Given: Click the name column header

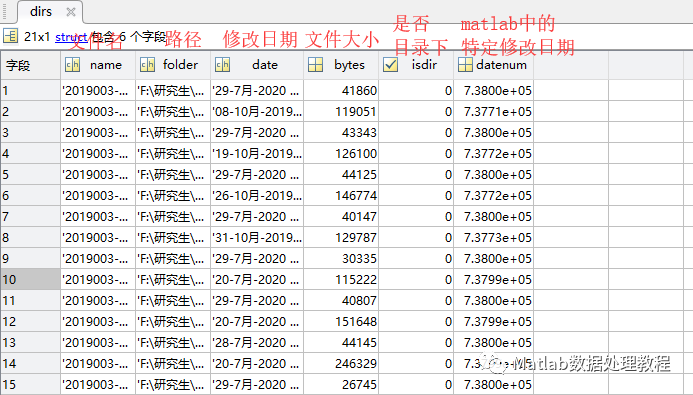Looking at the screenshot, I should pos(98,65).
